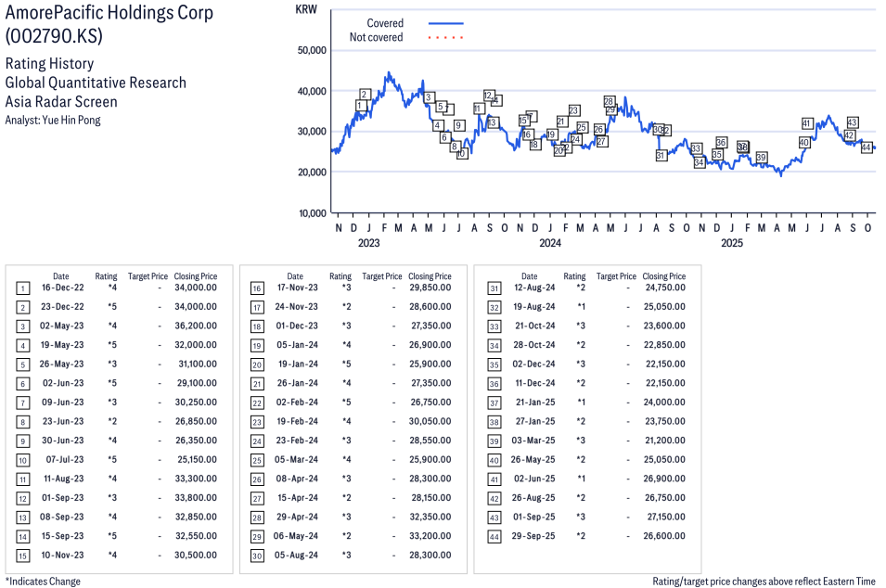Click Rating header in the leftmost table

point(106,276)
